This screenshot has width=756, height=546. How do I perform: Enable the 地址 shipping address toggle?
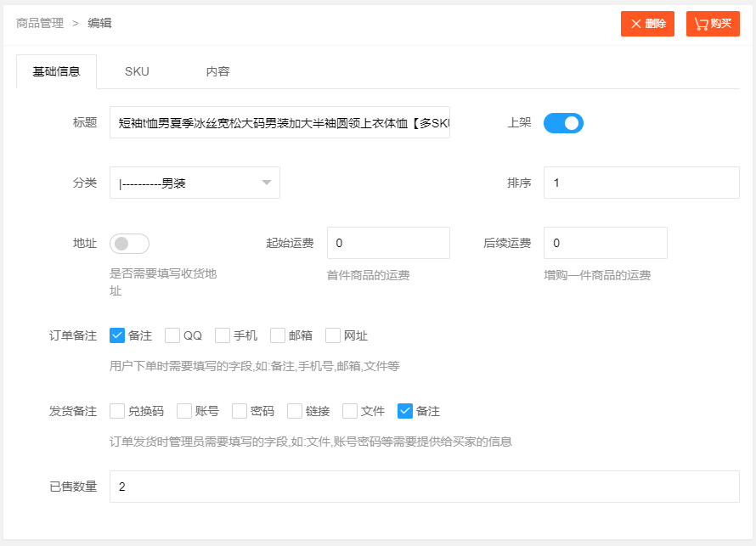pos(129,244)
